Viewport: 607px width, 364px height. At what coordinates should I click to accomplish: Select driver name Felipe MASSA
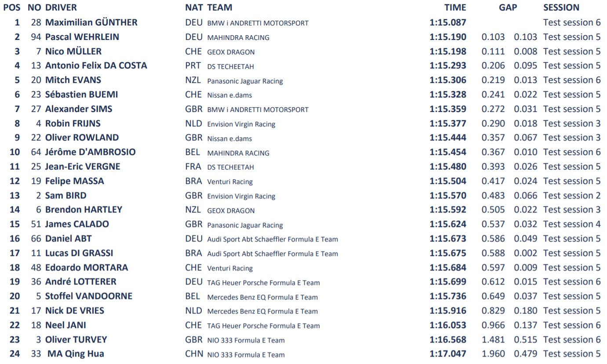(x=75, y=181)
